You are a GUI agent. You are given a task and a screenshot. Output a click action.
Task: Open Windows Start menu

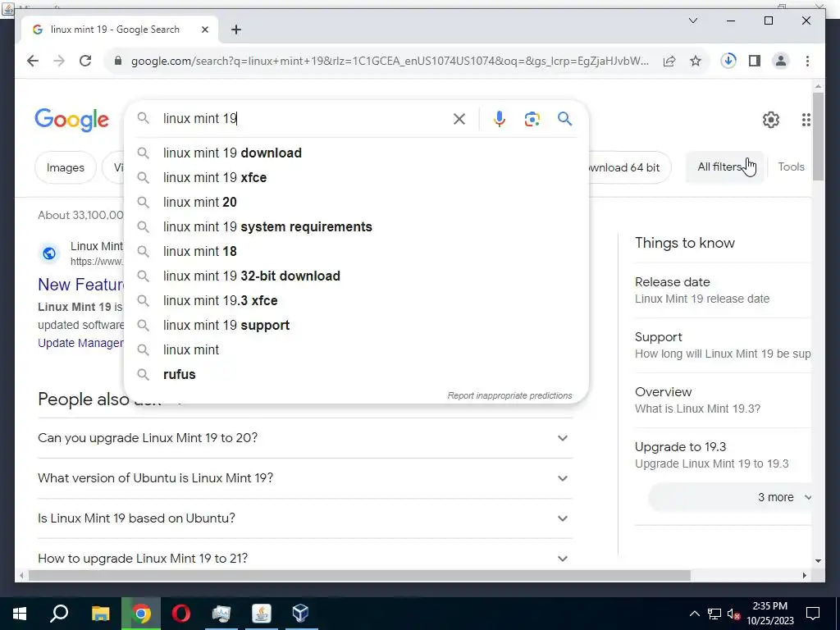(x=20, y=614)
